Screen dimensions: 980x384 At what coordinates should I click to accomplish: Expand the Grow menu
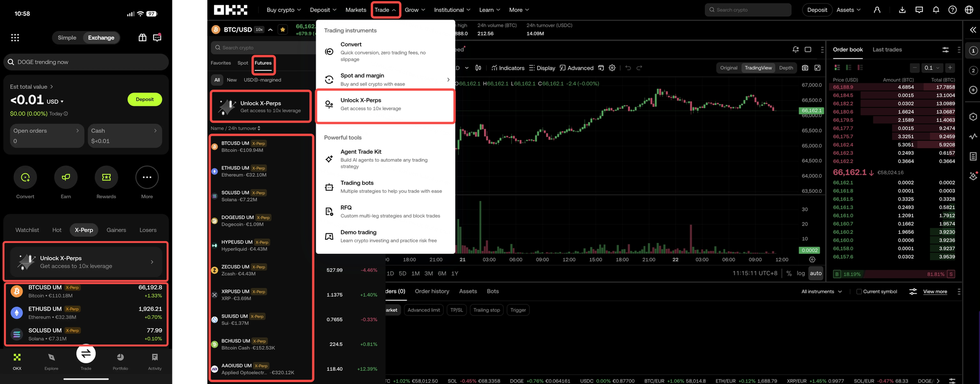(415, 10)
